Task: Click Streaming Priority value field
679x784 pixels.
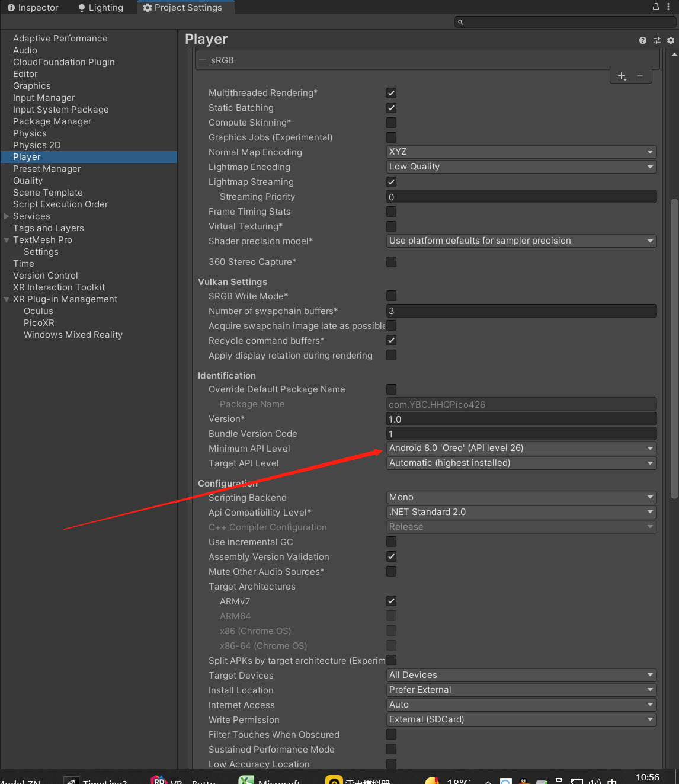Action: 521,197
